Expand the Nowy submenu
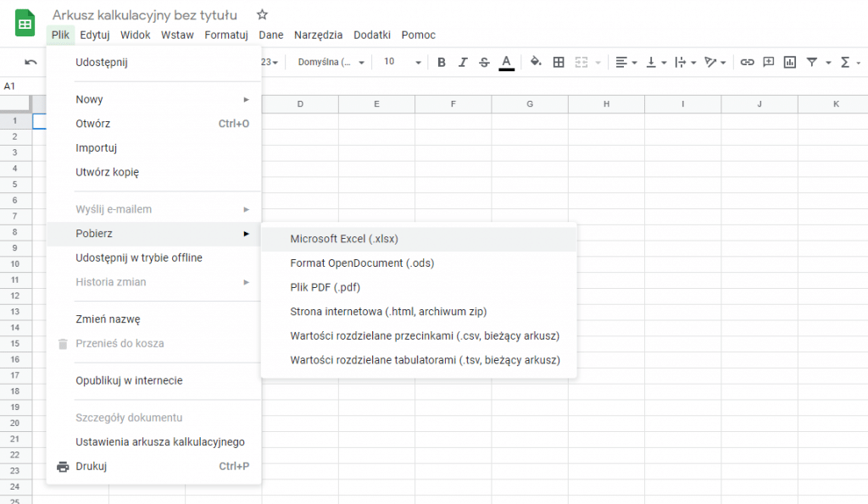Screen dimensions: 868x504 coord(154,100)
